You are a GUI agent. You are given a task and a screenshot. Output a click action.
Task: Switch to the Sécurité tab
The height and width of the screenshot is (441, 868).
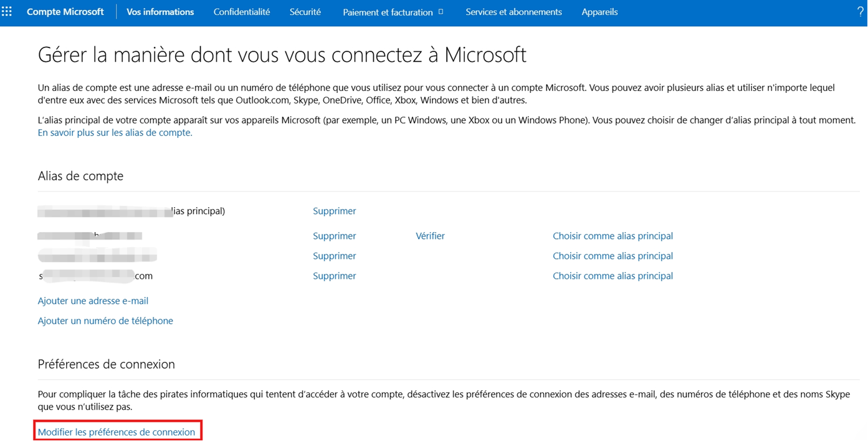pos(305,12)
